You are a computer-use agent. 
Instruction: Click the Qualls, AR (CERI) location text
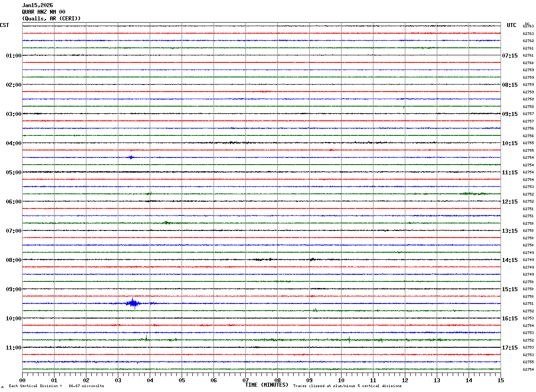tap(51, 19)
